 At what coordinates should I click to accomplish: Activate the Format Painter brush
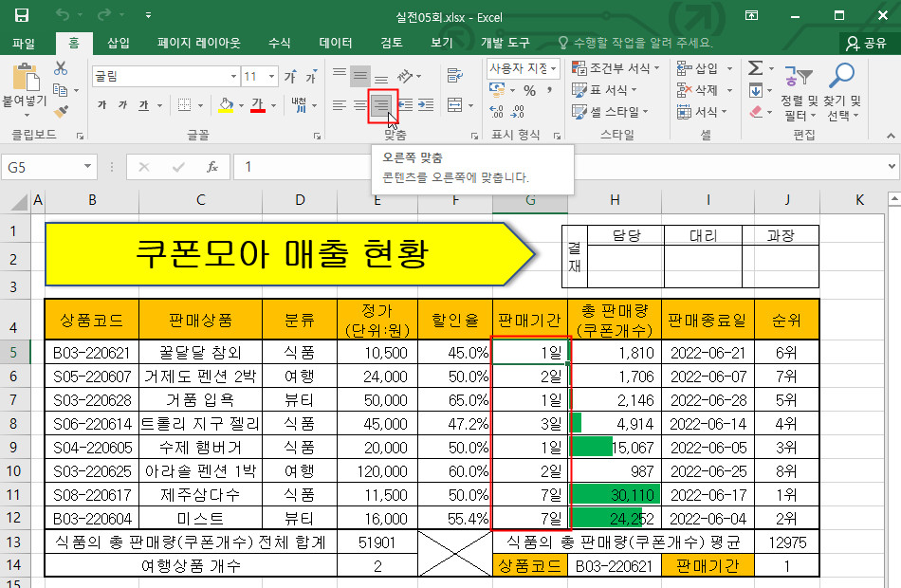[61, 111]
